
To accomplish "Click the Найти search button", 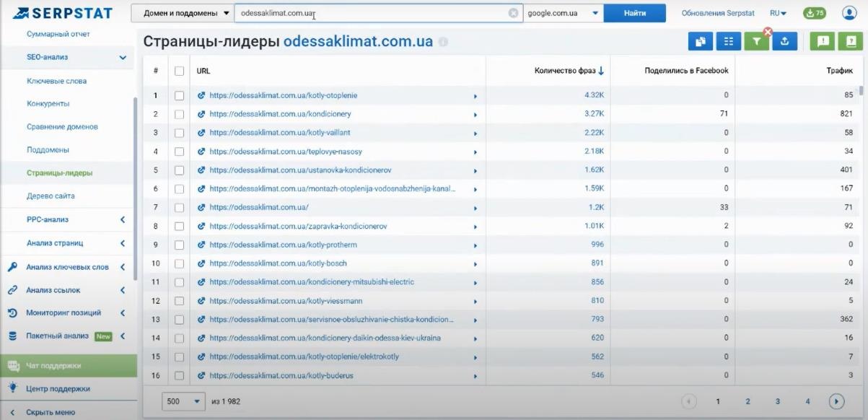I will (x=635, y=13).
